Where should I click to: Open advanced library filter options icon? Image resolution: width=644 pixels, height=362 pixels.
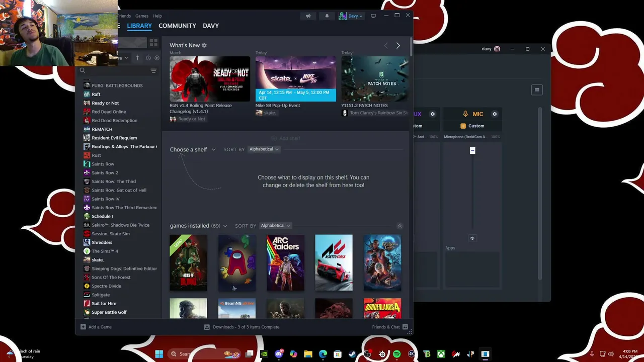tap(153, 71)
